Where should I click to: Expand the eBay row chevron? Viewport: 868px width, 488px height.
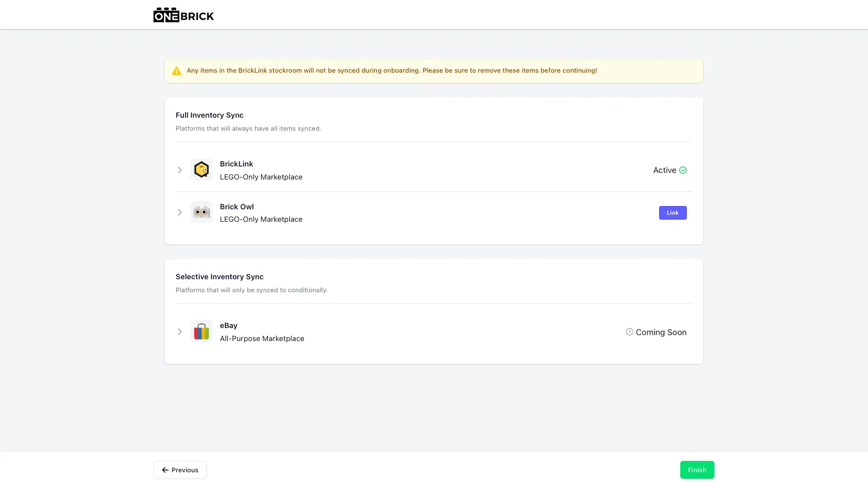[180, 332]
